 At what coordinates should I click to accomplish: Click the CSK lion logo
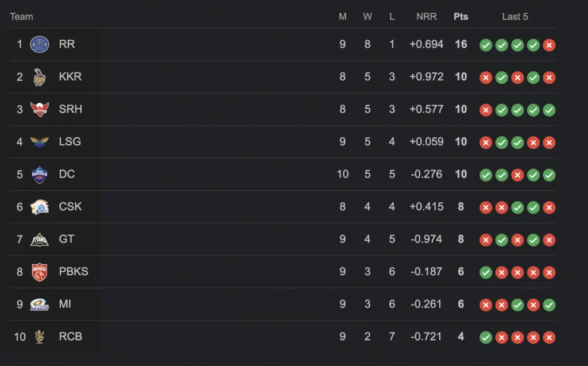click(40, 207)
